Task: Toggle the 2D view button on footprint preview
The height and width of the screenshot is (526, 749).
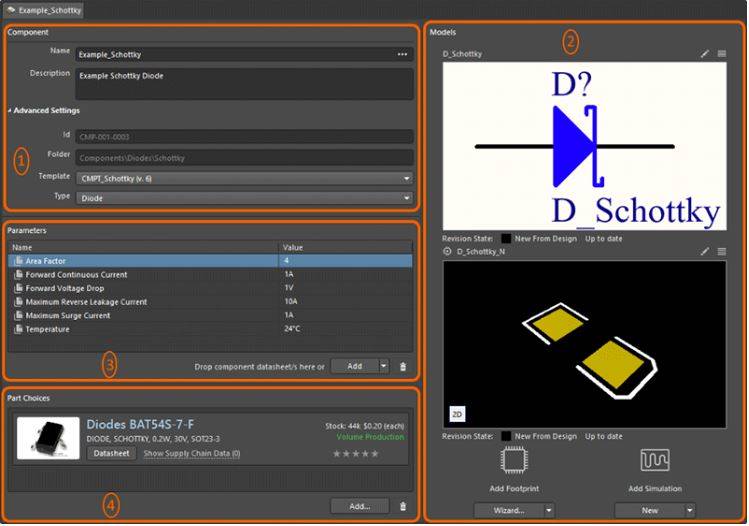Action: pos(455,413)
